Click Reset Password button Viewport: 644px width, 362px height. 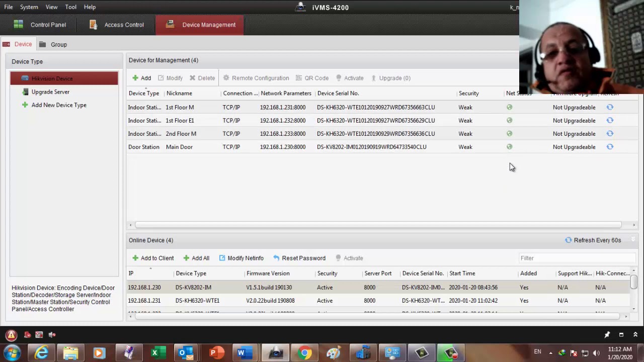tap(299, 258)
